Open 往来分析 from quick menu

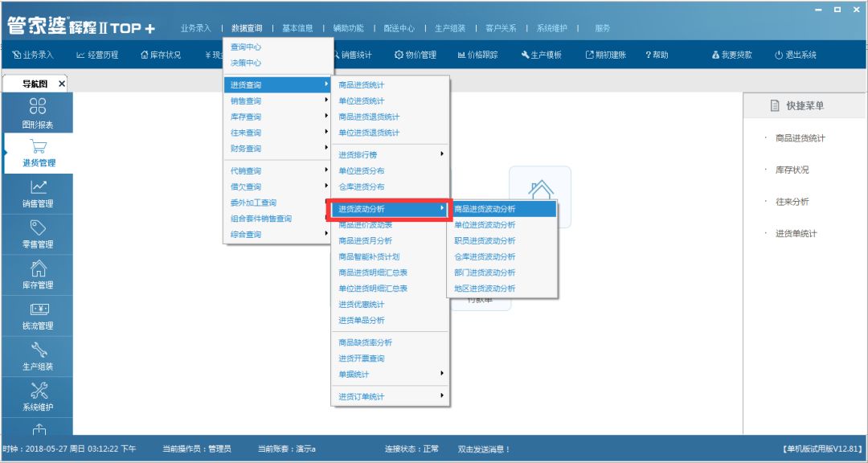792,202
